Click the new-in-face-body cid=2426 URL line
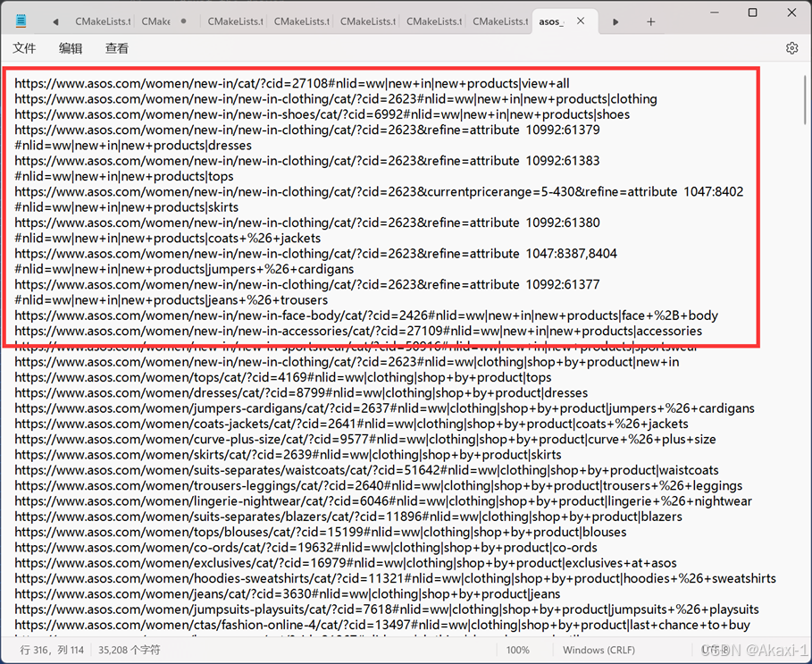Screen dimensions: 812x664 point(366,315)
